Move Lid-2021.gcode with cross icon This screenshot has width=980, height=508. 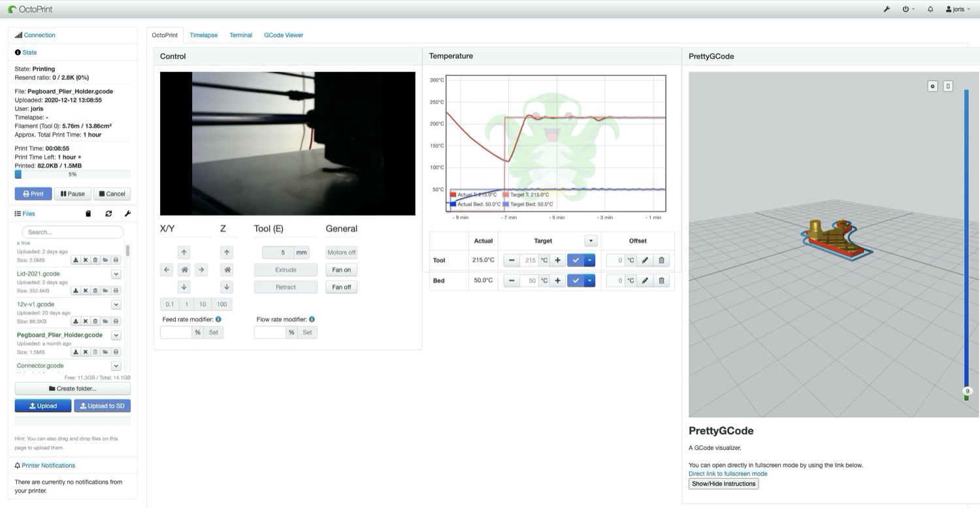click(86, 291)
